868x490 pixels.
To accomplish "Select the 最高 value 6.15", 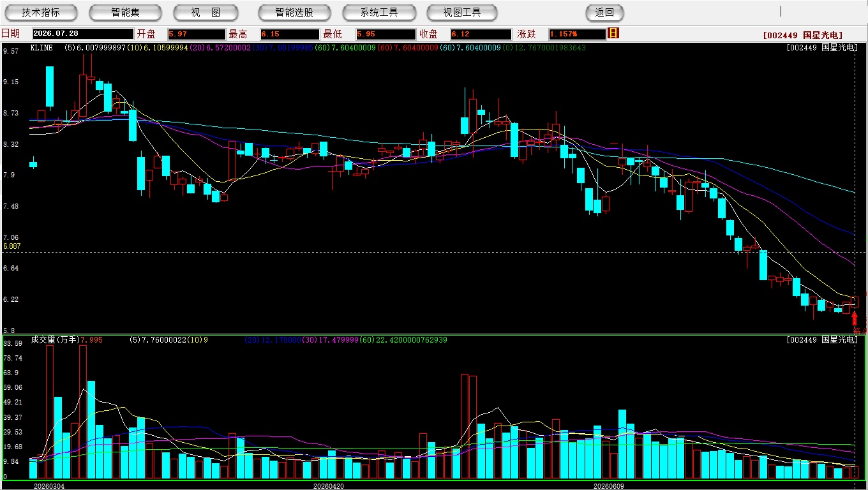I will point(290,34).
